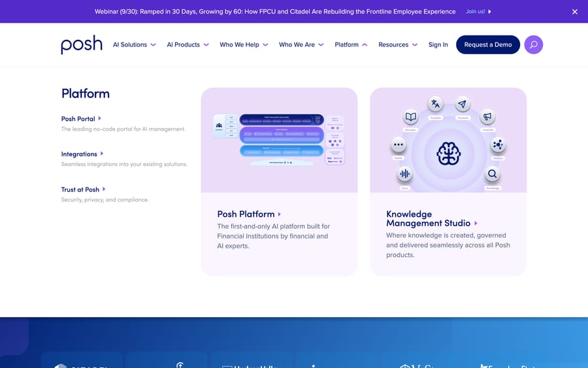Click the arrow next to Posh Portal
This screenshot has width=588, height=368.
tap(99, 118)
